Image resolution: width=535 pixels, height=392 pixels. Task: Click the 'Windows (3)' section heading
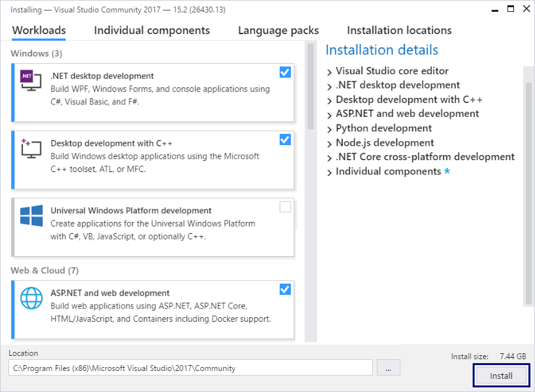click(37, 54)
